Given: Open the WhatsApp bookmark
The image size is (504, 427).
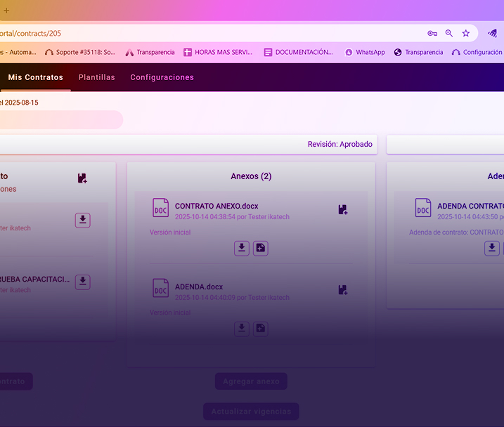Looking at the screenshot, I should pos(364,52).
